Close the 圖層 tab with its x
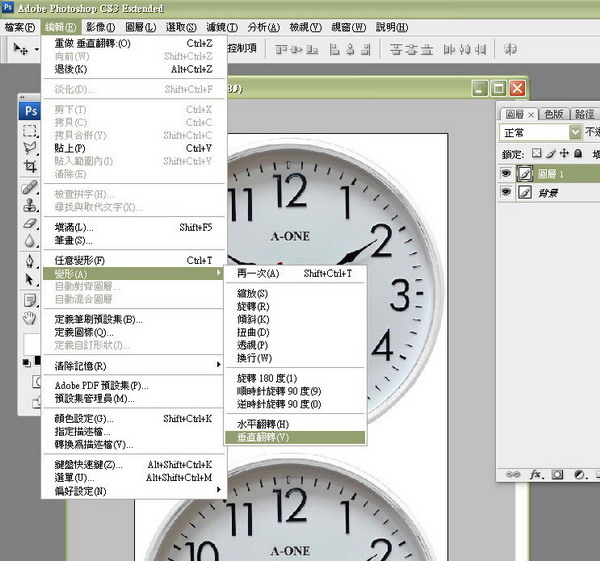The height and width of the screenshot is (561, 600). (x=531, y=114)
